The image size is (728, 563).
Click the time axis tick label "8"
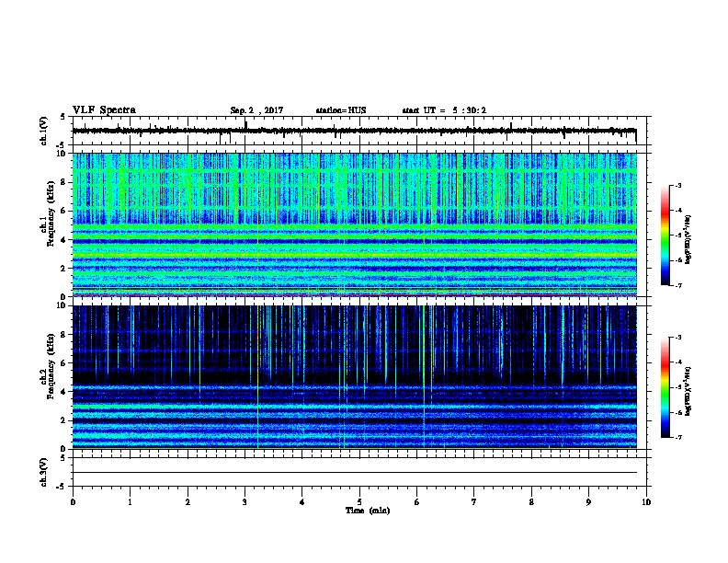point(531,502)
